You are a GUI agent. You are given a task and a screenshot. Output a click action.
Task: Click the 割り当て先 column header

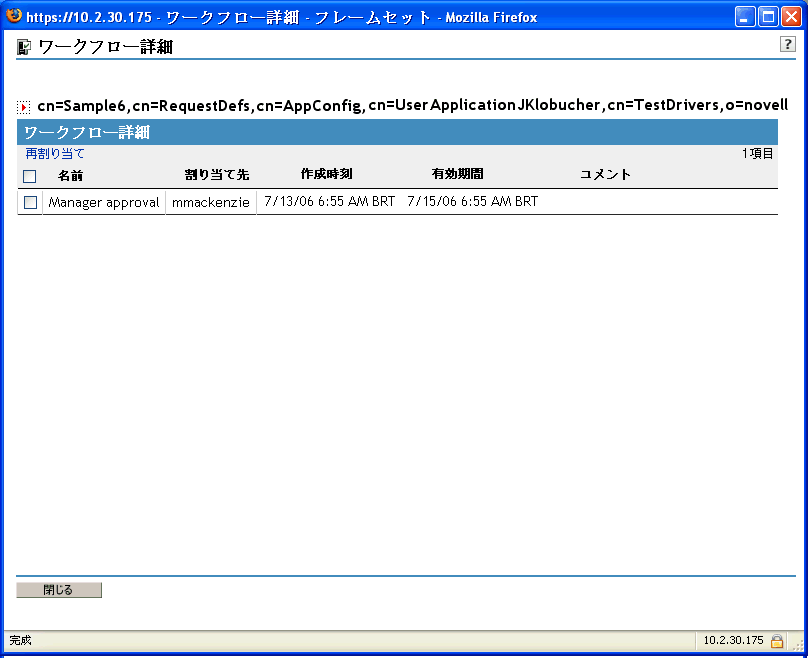[217, 175]
